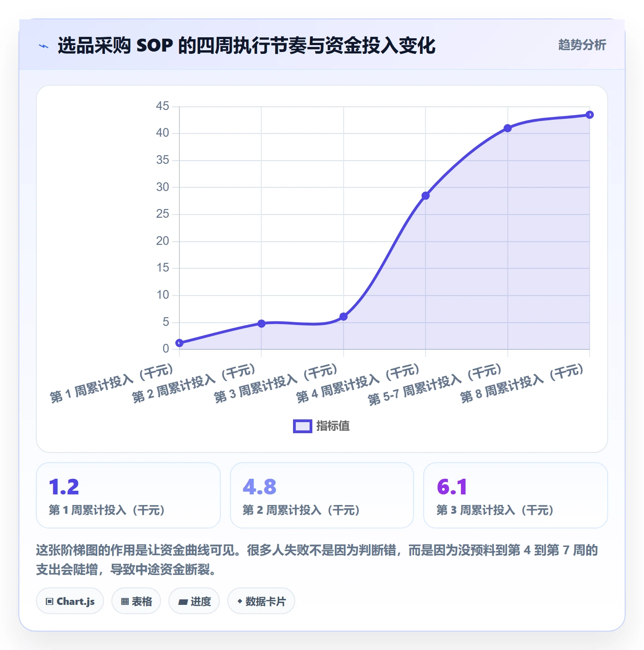
Task: Click the x-axis label 第 5-7 周累计投入（千元）
Action: pos(435,384)
